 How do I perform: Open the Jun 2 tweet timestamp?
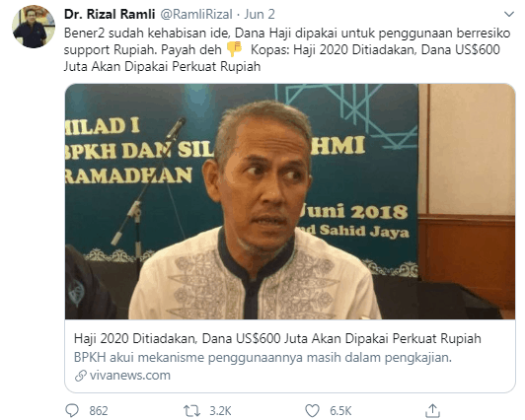pyautogui.click(x=260, y=14)
